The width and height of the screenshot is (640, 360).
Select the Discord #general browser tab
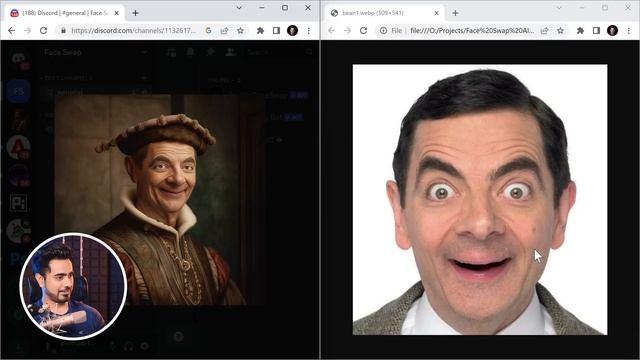[65, 13]
